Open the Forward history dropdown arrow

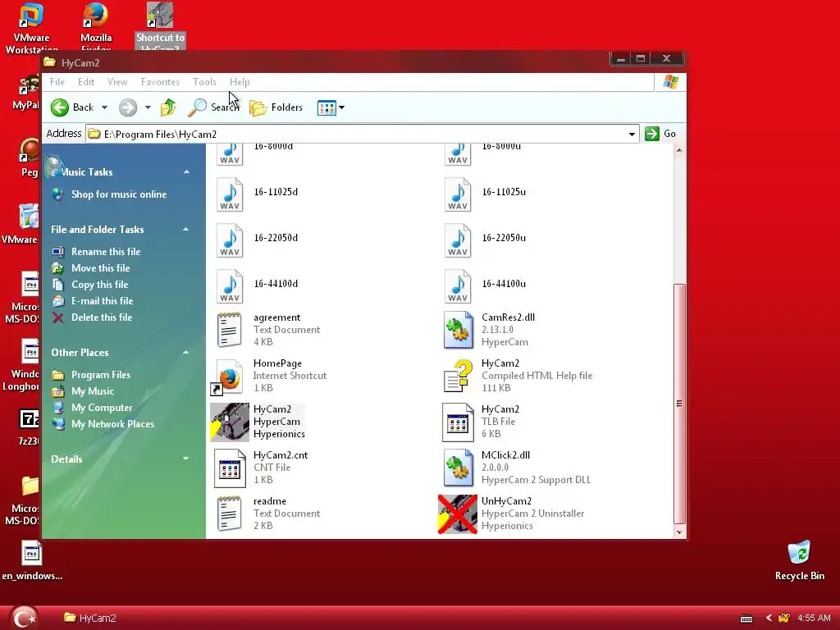148,107
